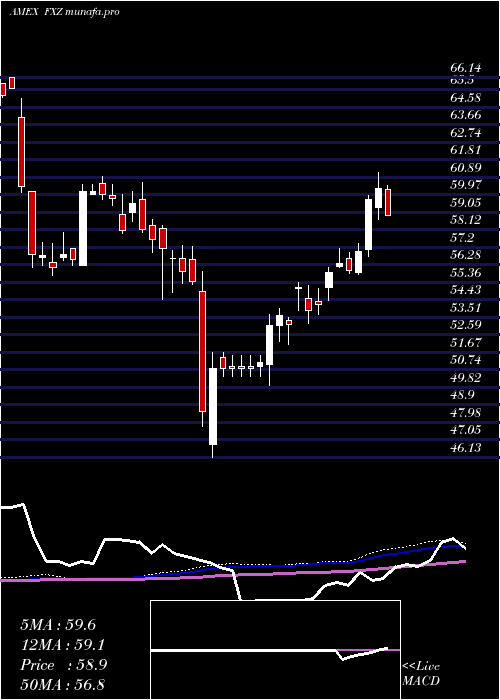Screen dimensions: 500x700
Task: Select the 50.74 price axis label
Action: pos(466,360)
